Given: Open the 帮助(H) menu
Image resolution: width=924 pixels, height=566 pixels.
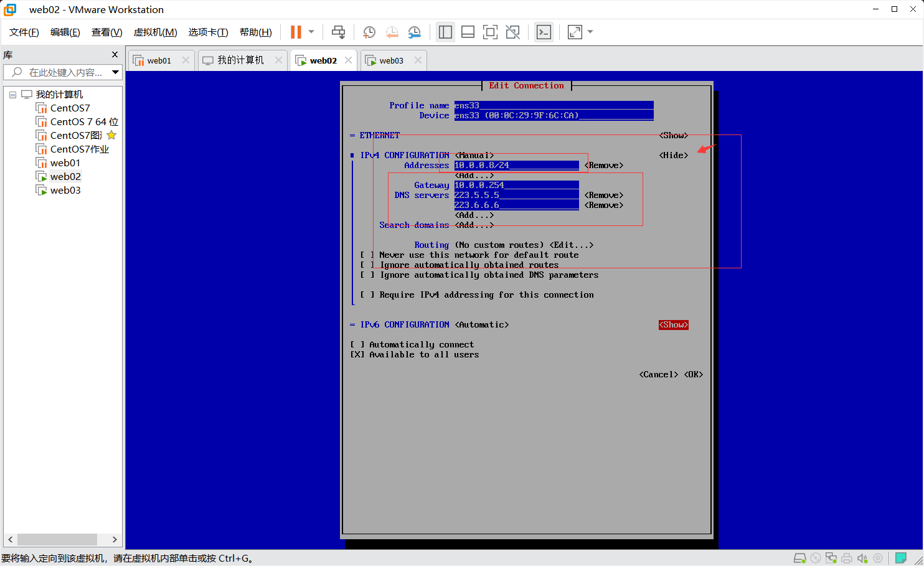Looking at the screenshot, I should [255, 32].
